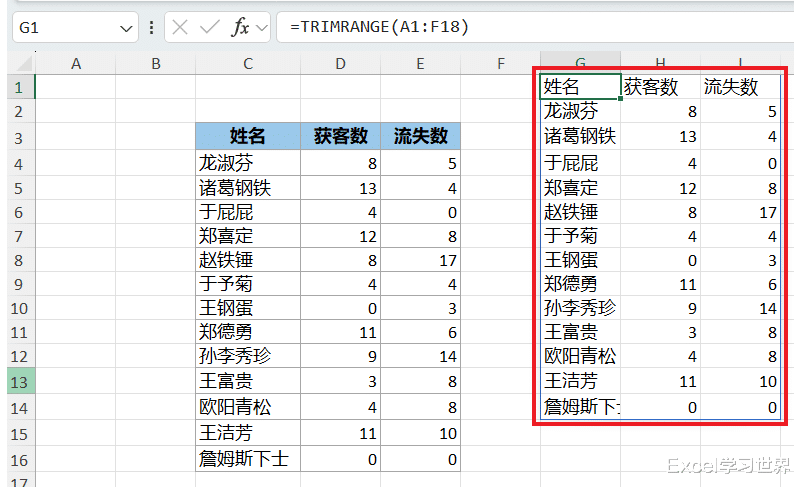Click cell D7 with value 12
The height and width of the screenshot is (487, 800).
(341, 236)
